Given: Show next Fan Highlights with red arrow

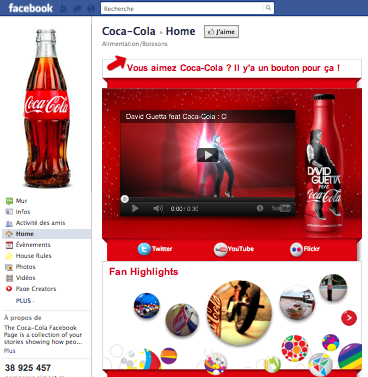Looking at the screenshot, I should [x=349, y=318].
